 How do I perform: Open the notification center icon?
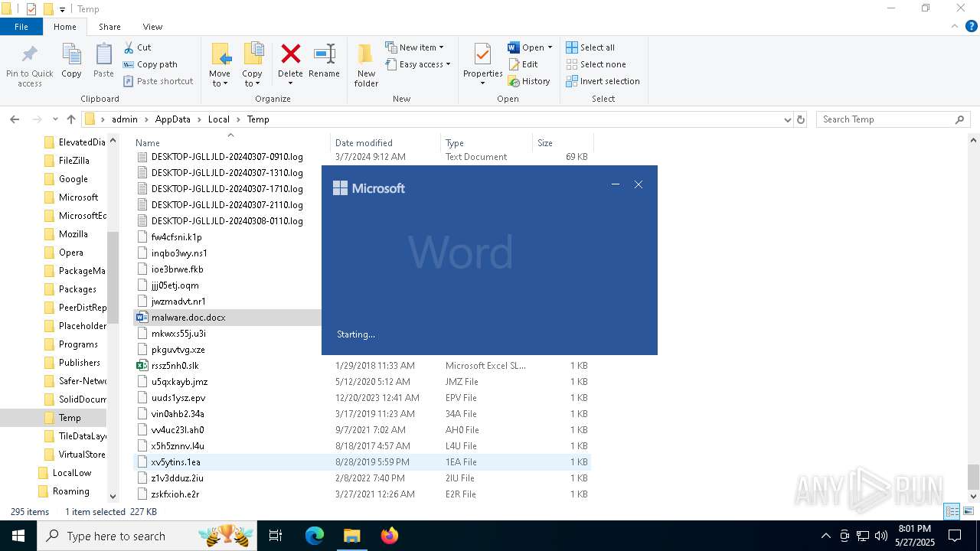955,536
